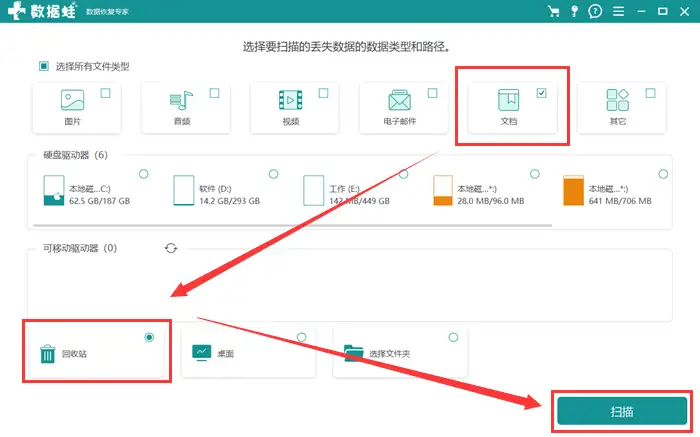700x437 pixels.
Task: Select the 电子邮件 email type icon
Action: (x=400, y=100)
